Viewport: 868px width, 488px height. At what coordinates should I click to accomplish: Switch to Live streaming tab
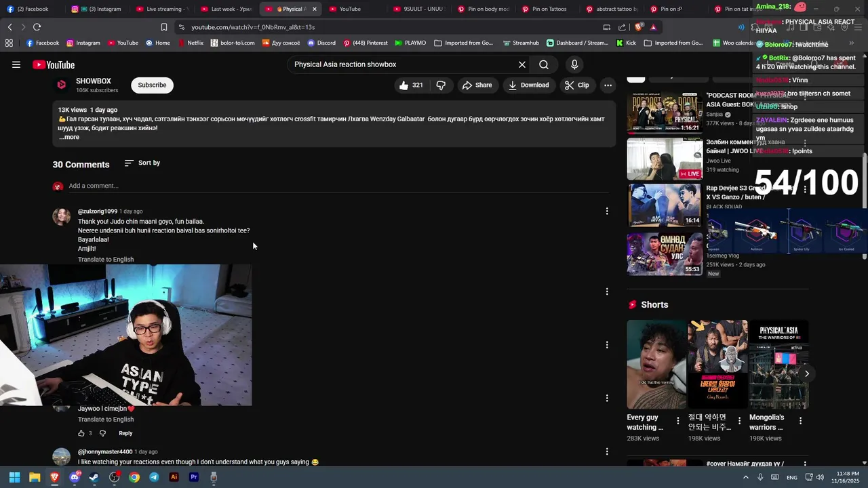(x=163, y=9)
